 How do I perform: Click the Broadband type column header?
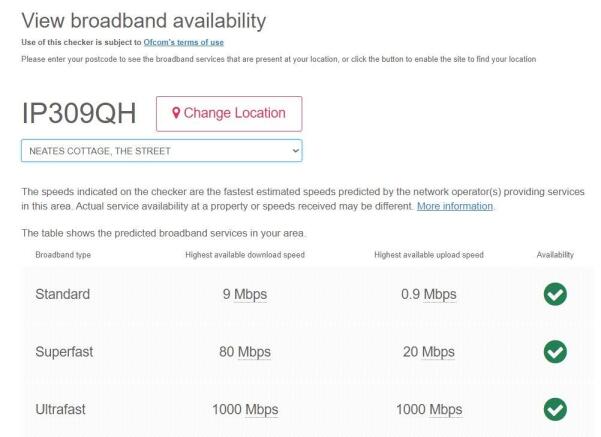(63, 255)
